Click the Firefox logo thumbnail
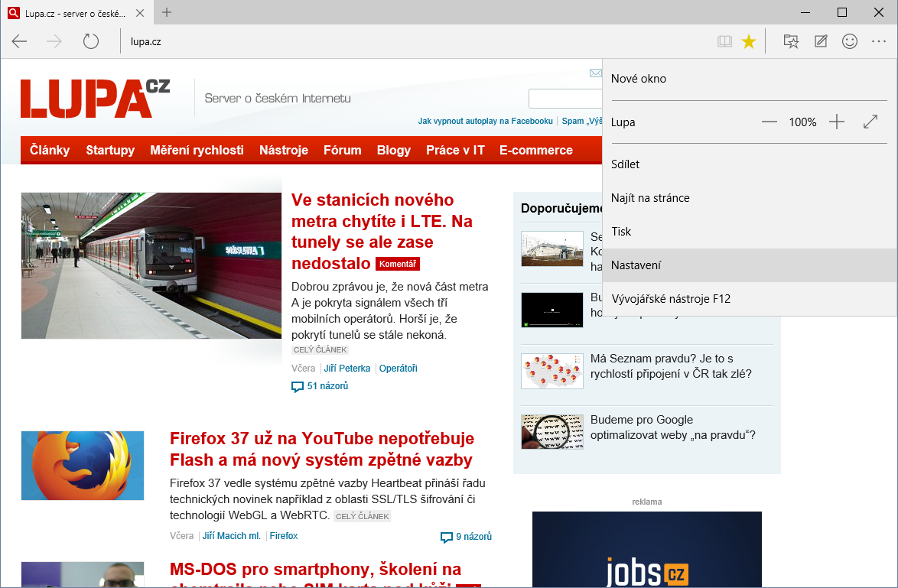The width and height of the screenshot is (898, 588). pos(83,466)
